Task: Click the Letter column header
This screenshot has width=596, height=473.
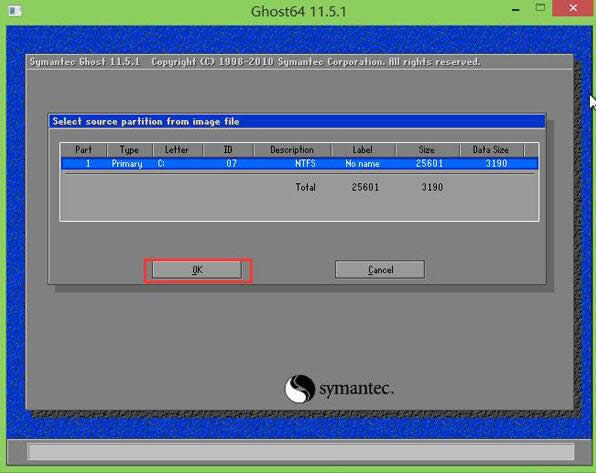Action: pyautogui.click(x=178, y=150)
